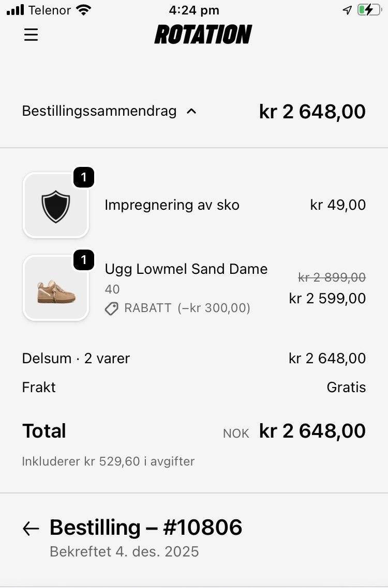
Task: Tap Bekreftet 4. des. 2025 text
Action: coord(124,552)
